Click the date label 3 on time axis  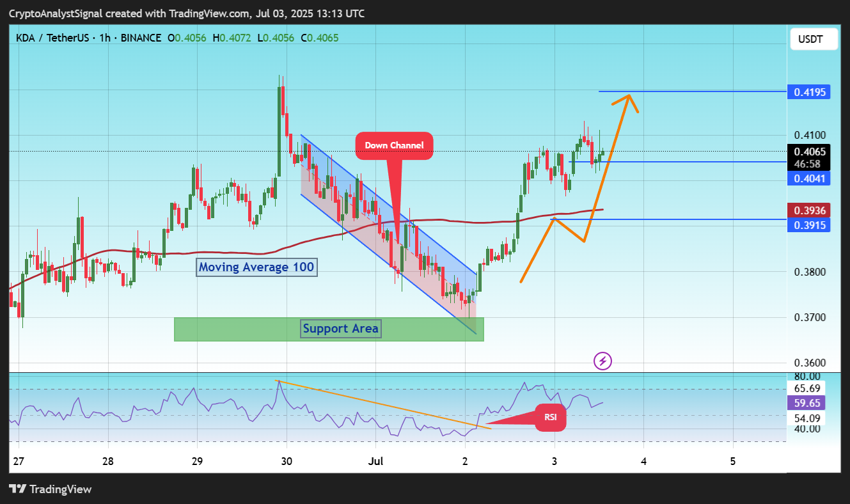coord(555,461)
